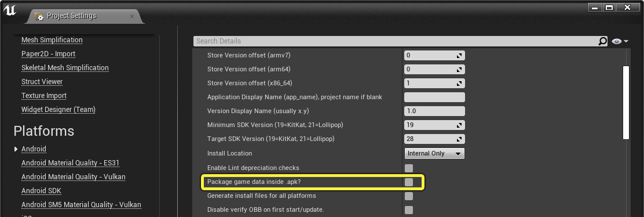Viewport: 644px width, 217px height.
Task: Click Version Display Name label
Action: (x=259, y=111)
